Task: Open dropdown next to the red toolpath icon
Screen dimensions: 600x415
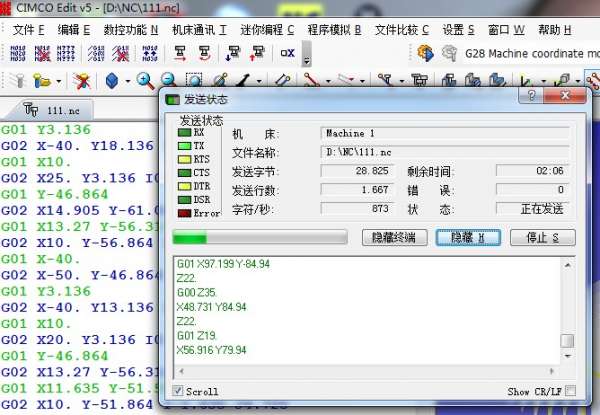Action: (x=328, y=81)
